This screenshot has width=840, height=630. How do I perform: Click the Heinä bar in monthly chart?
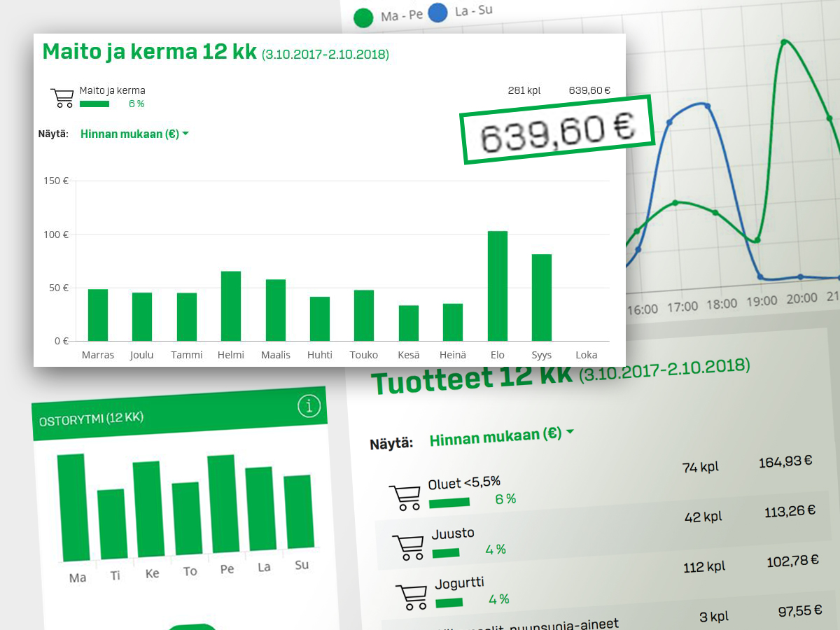click(453, 322)
